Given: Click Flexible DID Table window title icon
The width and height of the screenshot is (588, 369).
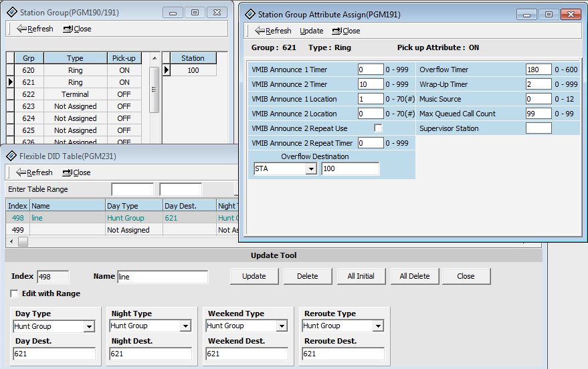Looking at the screenshot, I should point(11,156).
